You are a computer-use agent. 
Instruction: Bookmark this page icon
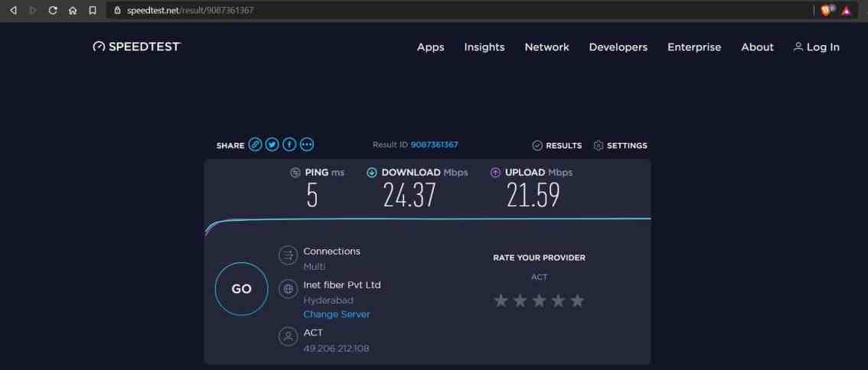(93, 10)
